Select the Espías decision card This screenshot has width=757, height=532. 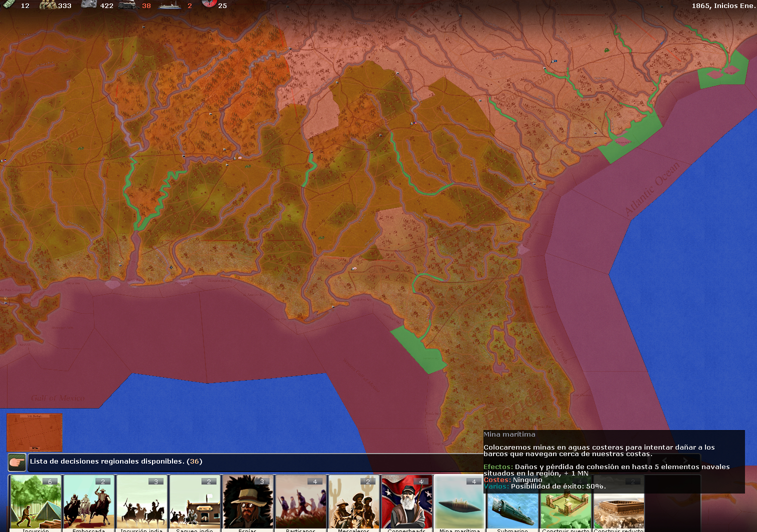pyautogui.click(x=248, y=503)
